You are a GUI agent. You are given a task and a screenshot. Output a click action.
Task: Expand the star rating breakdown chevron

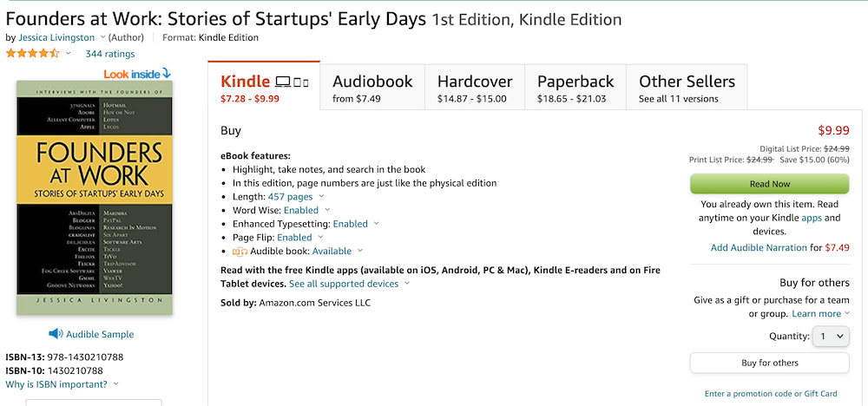click(x=69, y=54)
